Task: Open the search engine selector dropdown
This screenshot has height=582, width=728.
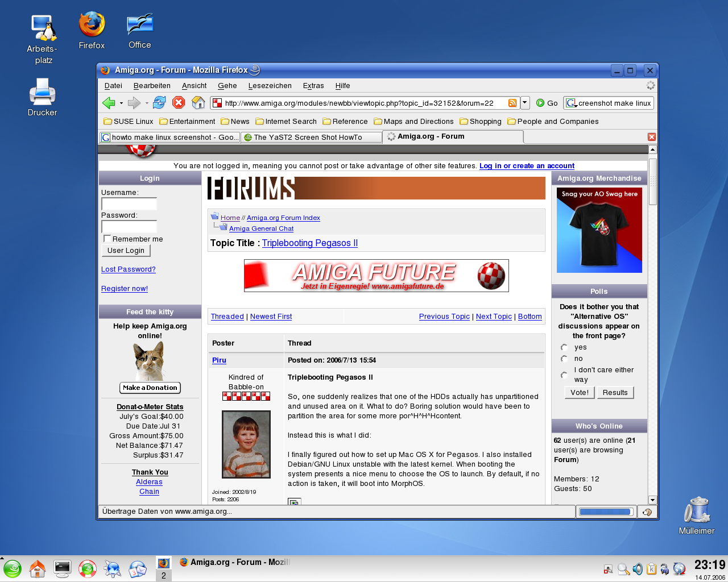Action: pyautogui.click(x=571, y=103)
